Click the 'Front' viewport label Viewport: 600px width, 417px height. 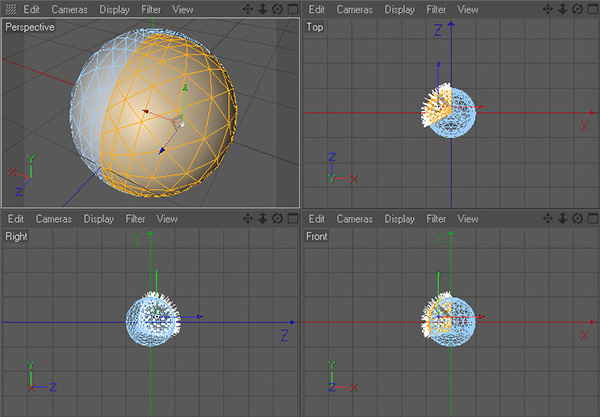click(317, 236)
